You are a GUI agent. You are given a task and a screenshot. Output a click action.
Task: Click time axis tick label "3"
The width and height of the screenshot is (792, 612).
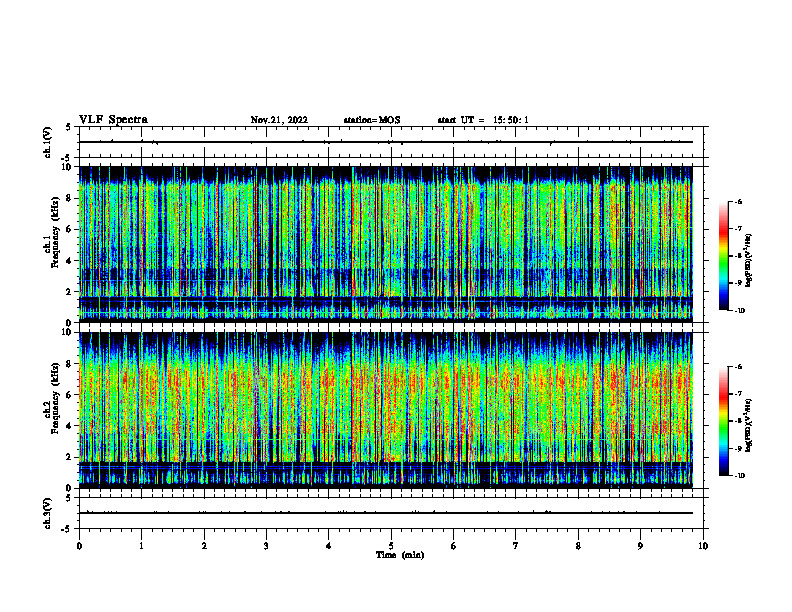(266, 546)
